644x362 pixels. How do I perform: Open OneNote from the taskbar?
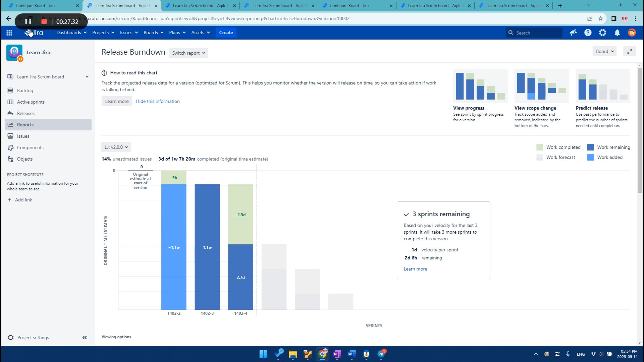point(337,354)
